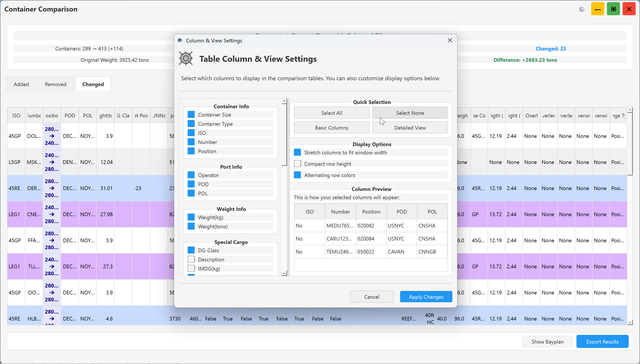Choose the Basic Columns preset
Viewport: 640px width, 364px height.
pos(332,127)
